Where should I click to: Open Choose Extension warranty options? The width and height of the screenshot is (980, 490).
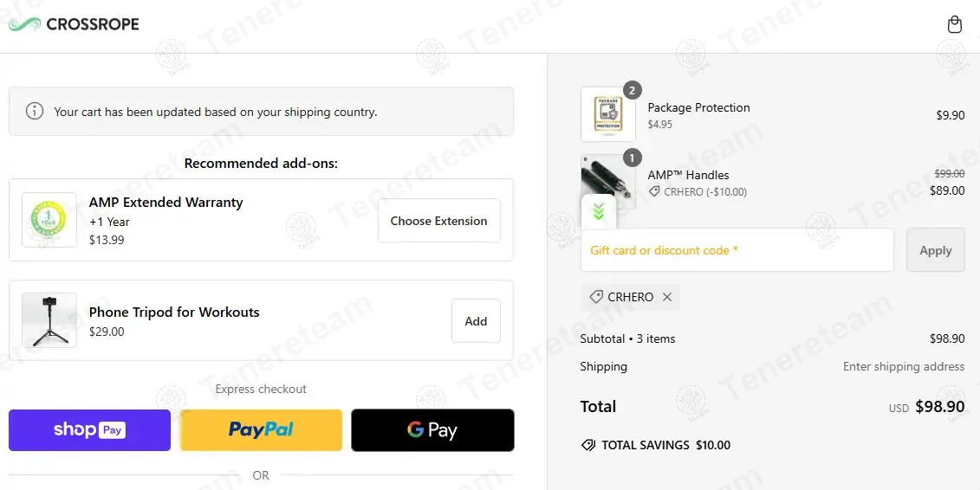[438, 221]
